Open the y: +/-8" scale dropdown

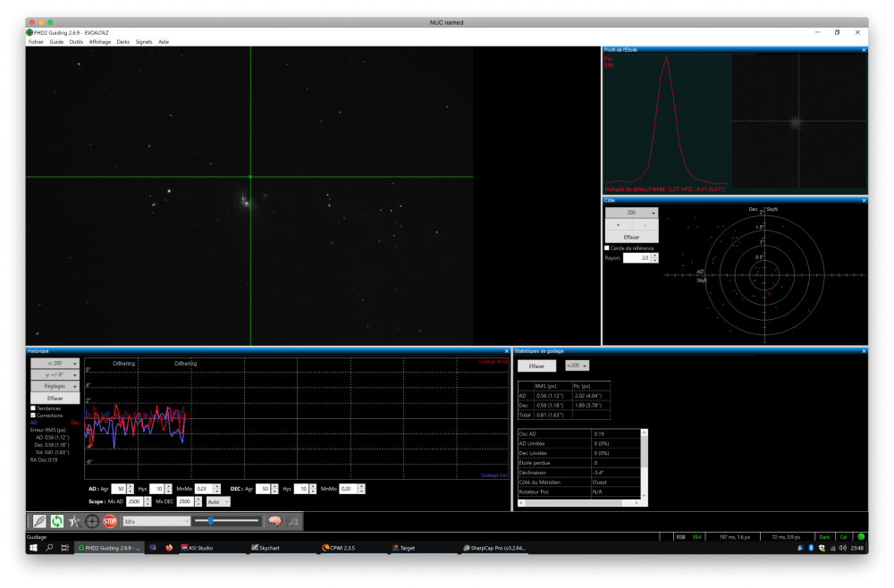click(x=55, y=375)
